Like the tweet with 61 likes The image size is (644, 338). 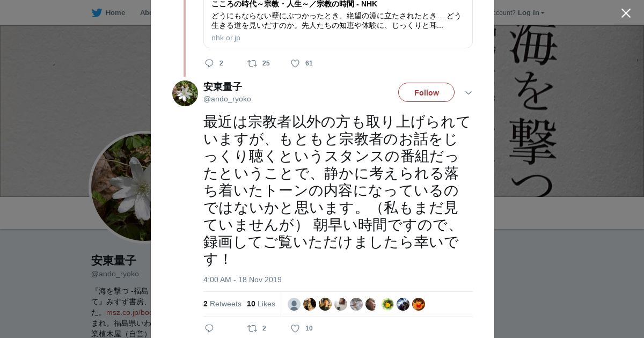coord(295,63)
